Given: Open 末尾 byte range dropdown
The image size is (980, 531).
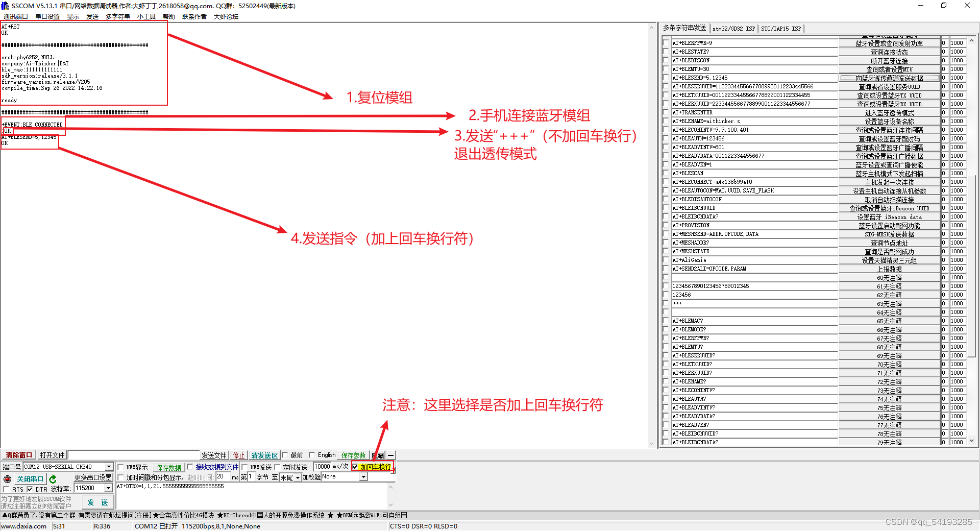Looking at the screenshot, I should click(x=298, y=477).
